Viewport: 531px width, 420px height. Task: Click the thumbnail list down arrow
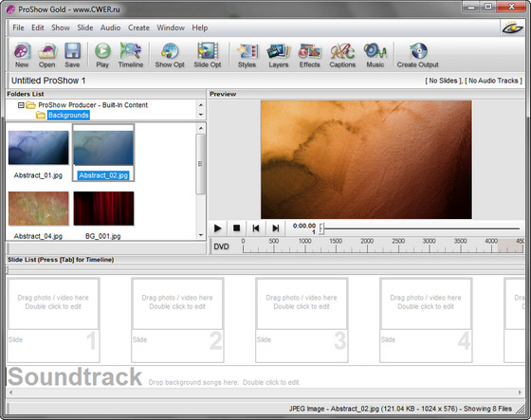(x=201, y=235)
